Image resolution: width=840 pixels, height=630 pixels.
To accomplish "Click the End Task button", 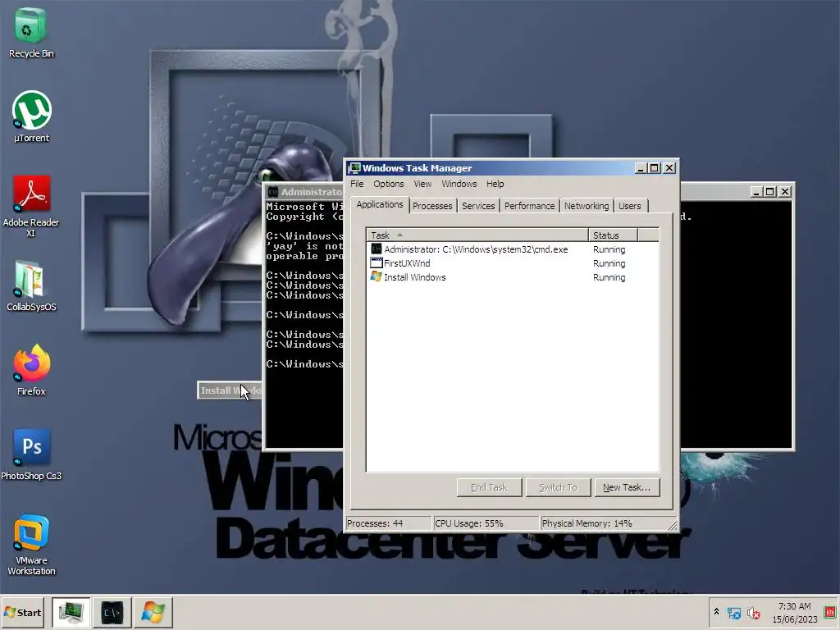I will pyautogui.click(x=489, y=487).
